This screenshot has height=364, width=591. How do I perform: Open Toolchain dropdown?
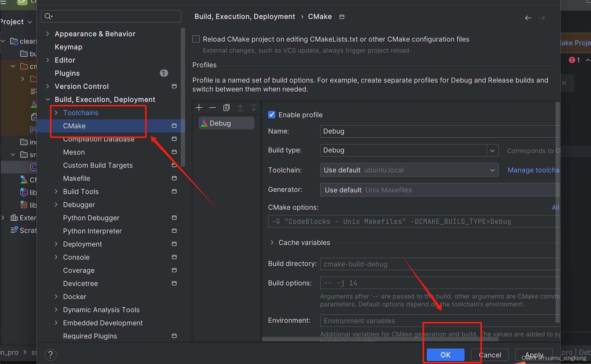click(x=492, y=170)
